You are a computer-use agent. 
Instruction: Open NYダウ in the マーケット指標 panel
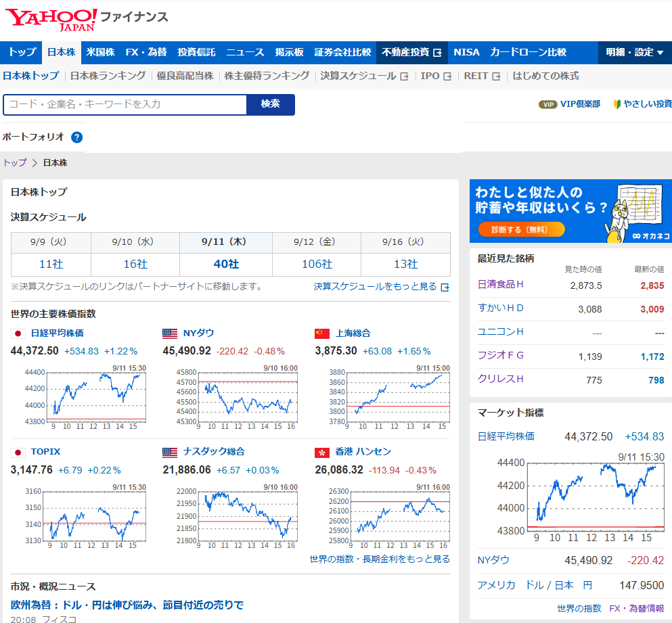click(x=493, y=561)
